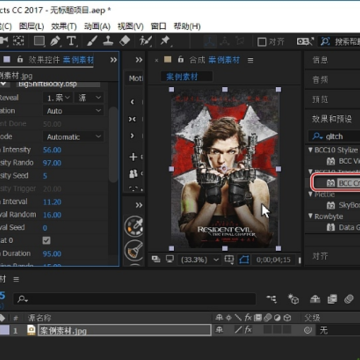360x360 pixels.
Task: Click the Interval value 11.20
Action: tap(52, 202)
